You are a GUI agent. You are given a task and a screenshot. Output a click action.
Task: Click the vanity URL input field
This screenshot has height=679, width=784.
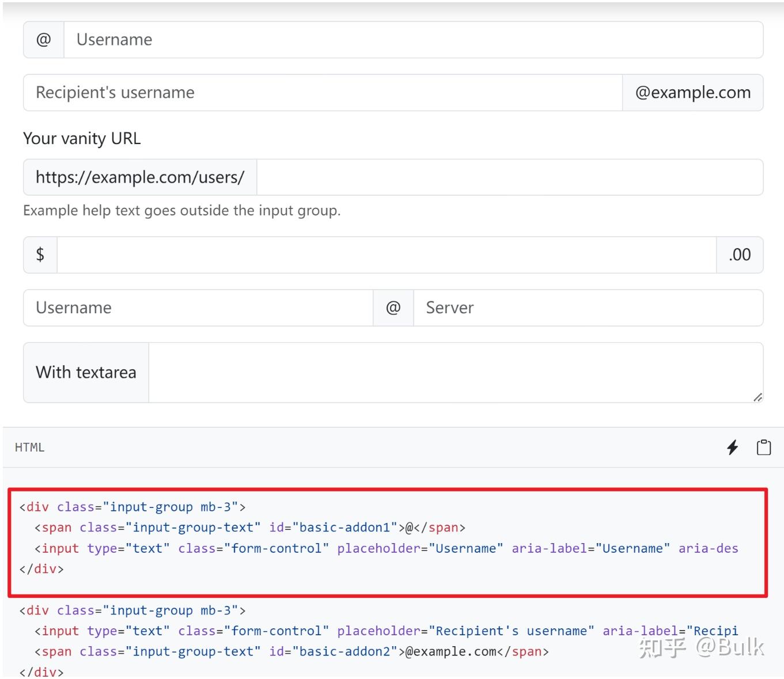(509, 177)
